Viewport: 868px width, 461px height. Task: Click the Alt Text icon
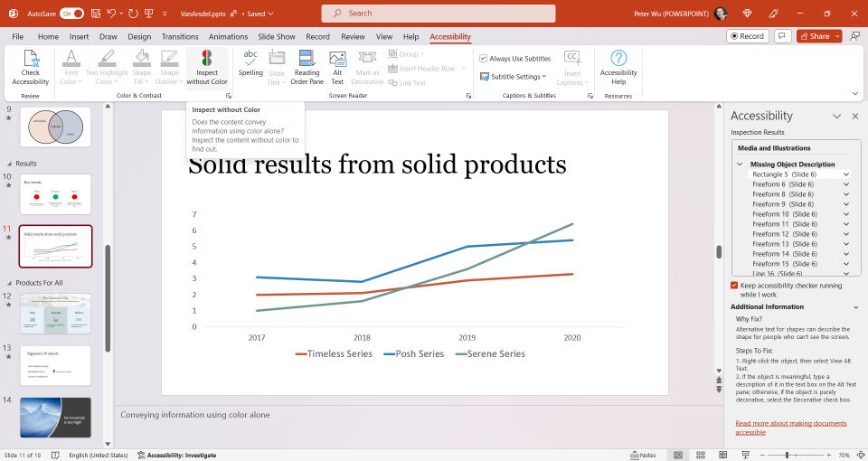tap(337, 67)
